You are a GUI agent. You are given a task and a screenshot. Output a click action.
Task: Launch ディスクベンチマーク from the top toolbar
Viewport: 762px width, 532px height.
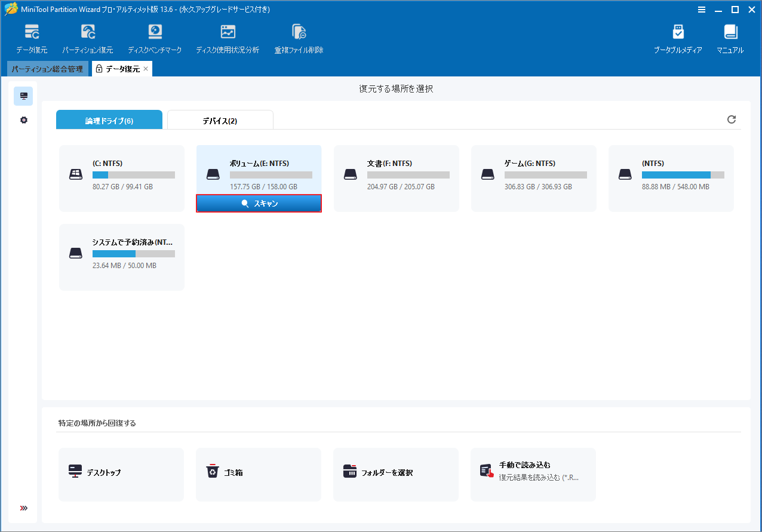click(x=155, y=37)
